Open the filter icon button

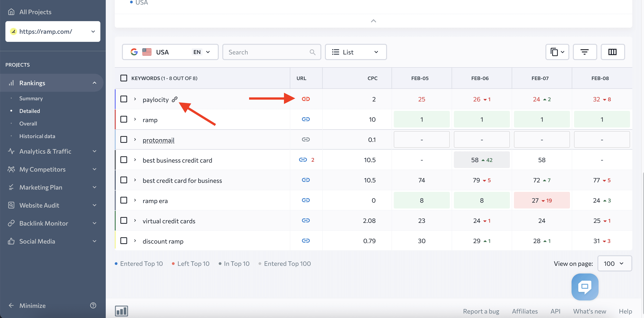point(585,52)
